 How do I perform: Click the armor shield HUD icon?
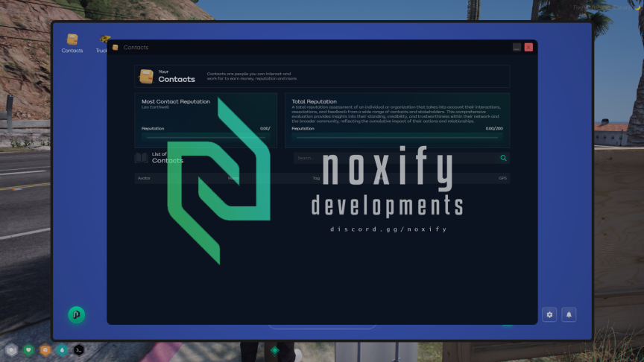pos(11,350)
